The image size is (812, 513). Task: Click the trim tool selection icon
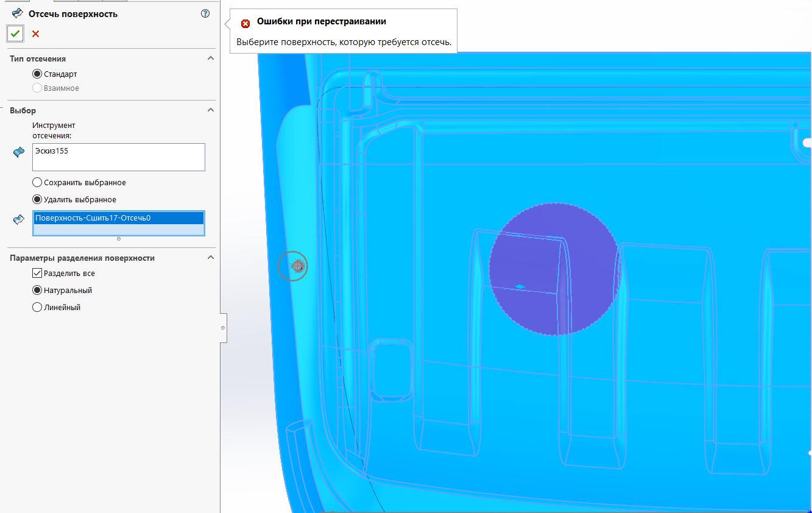pos(18,153)
